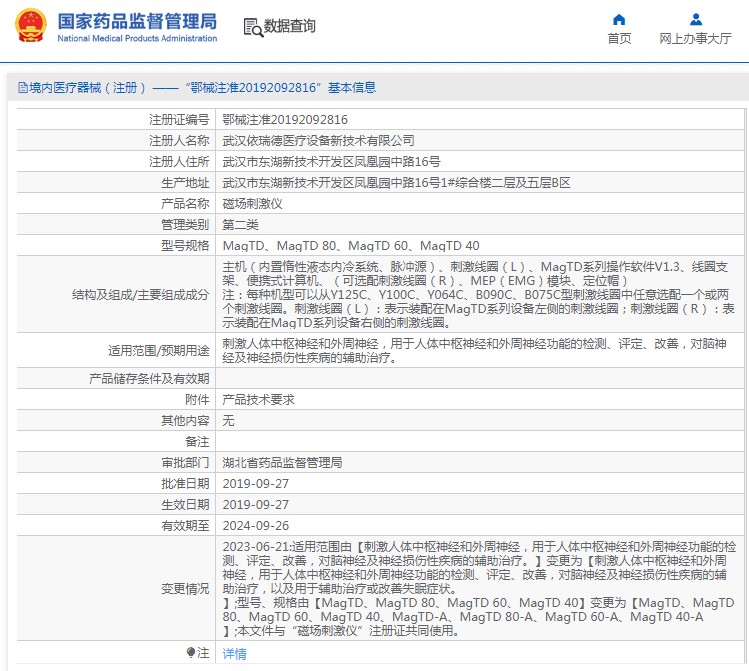This screenshot has height=671, width=749.
Task: Click product name 磁场刺激仪
Action: pos(253,203)
